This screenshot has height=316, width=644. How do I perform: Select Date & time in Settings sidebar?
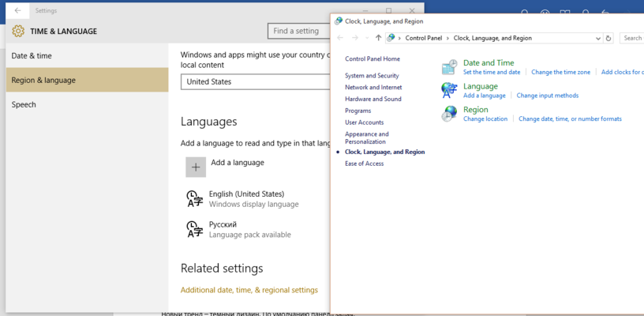(87, 55)
